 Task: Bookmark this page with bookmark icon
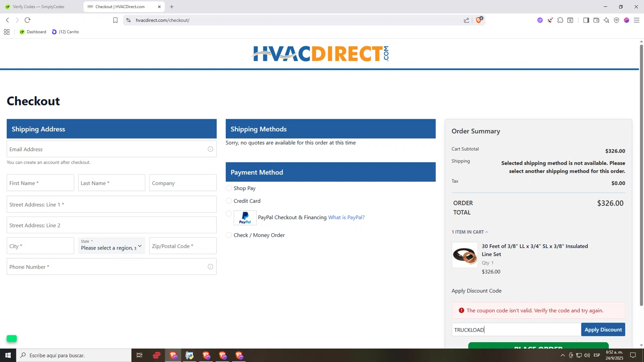[115, 20]
